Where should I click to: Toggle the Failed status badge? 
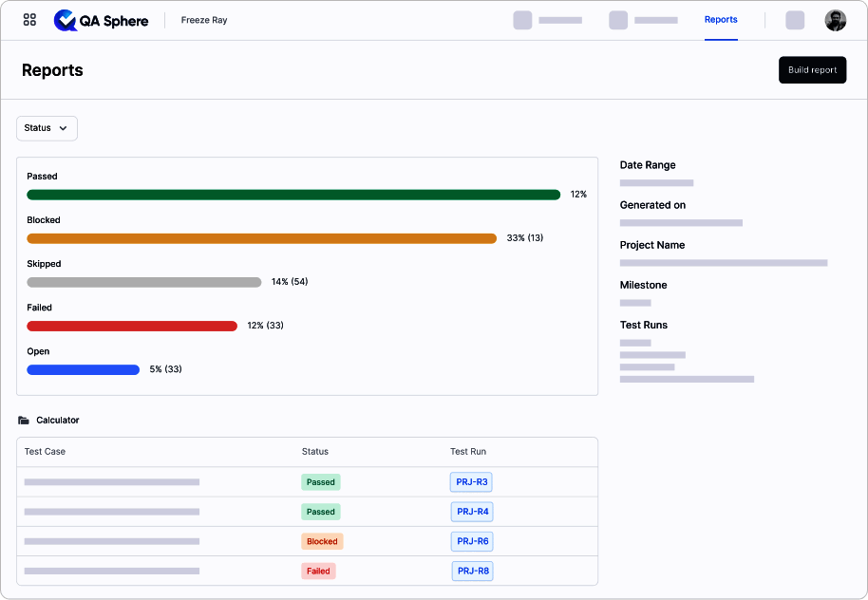[318, 571]
